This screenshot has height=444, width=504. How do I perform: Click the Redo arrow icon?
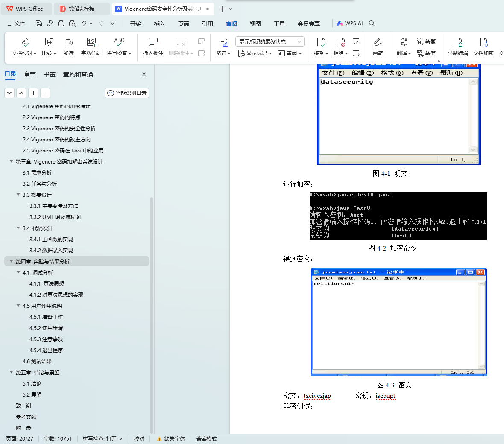[101, 23]
